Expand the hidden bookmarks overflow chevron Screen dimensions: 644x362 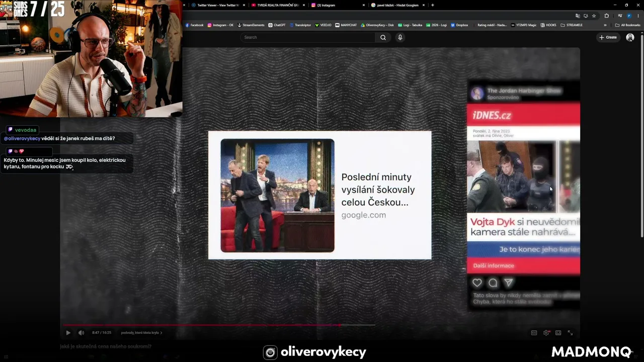[605, 25]
